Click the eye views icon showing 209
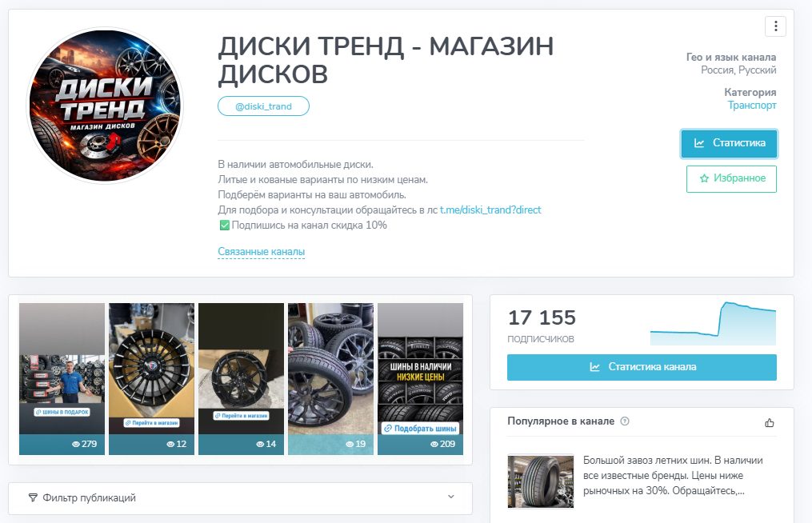The height and width of the screenshot is (523, 812). 434,444
